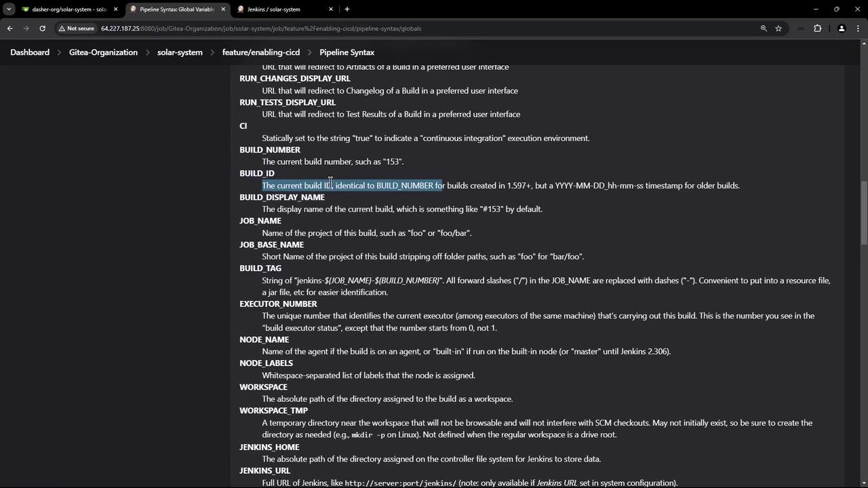Close the dasher-org/solar-system tab
Image resolution: width=868 pixels, height=488 pixels.
point(115,9)
